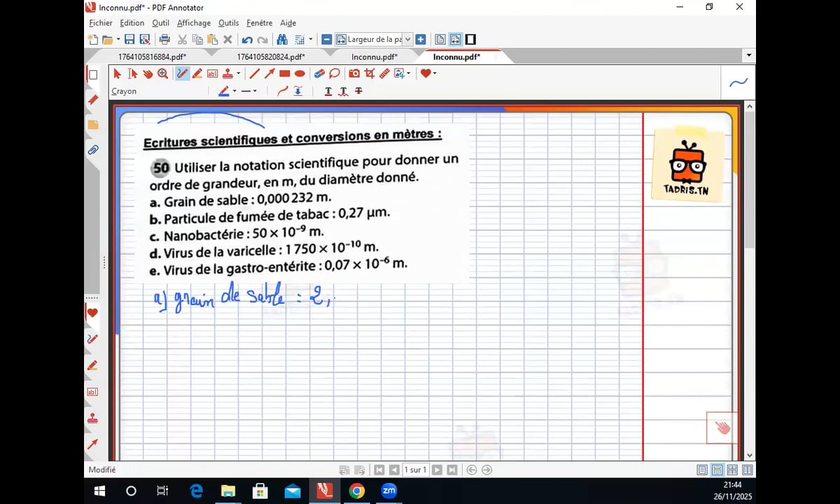Select the Arrow drawing tool
This screenshot has height=504, width=840.
coord(269,73)
